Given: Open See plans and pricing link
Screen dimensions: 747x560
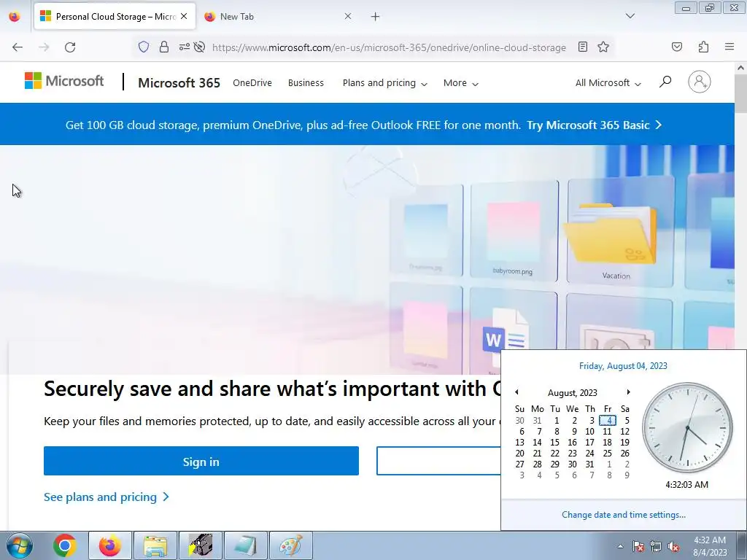Looking at the screenshot, I should pyautogui.click(x=107, y=497).
